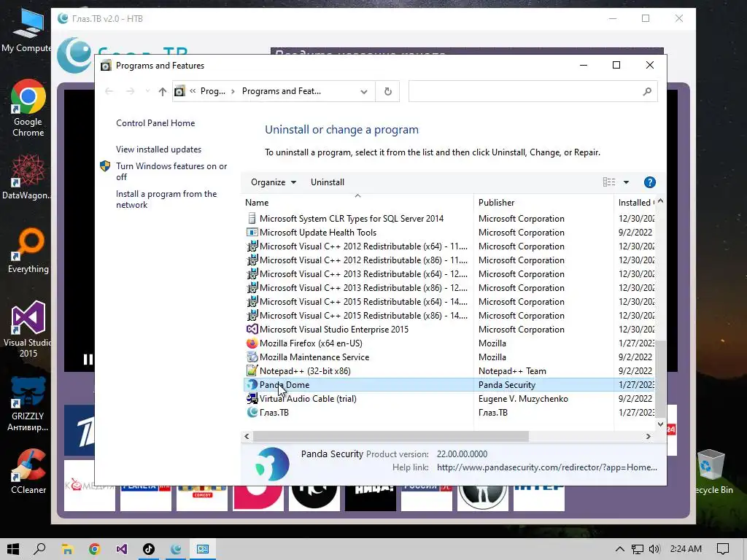The height and width of the screenshot is (560, 747).
Task: Open the notification center icon
Action: tap(723, 549)
